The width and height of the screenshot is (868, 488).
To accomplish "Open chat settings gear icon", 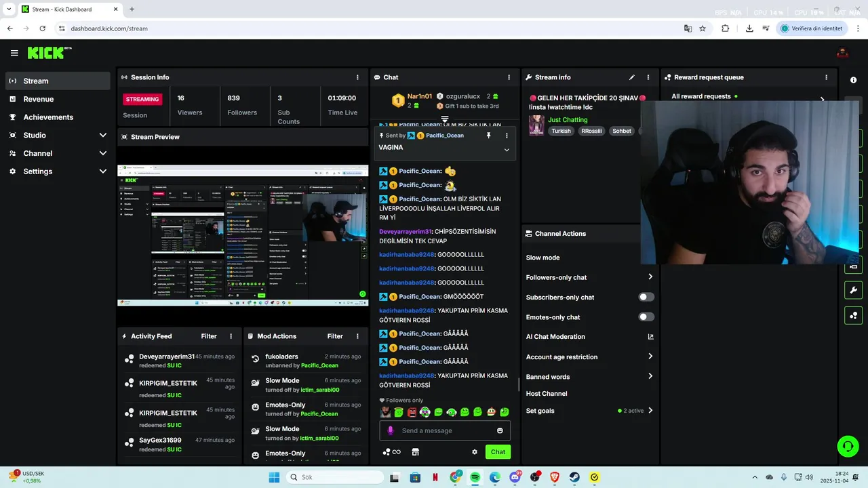I will click(475, 452).
